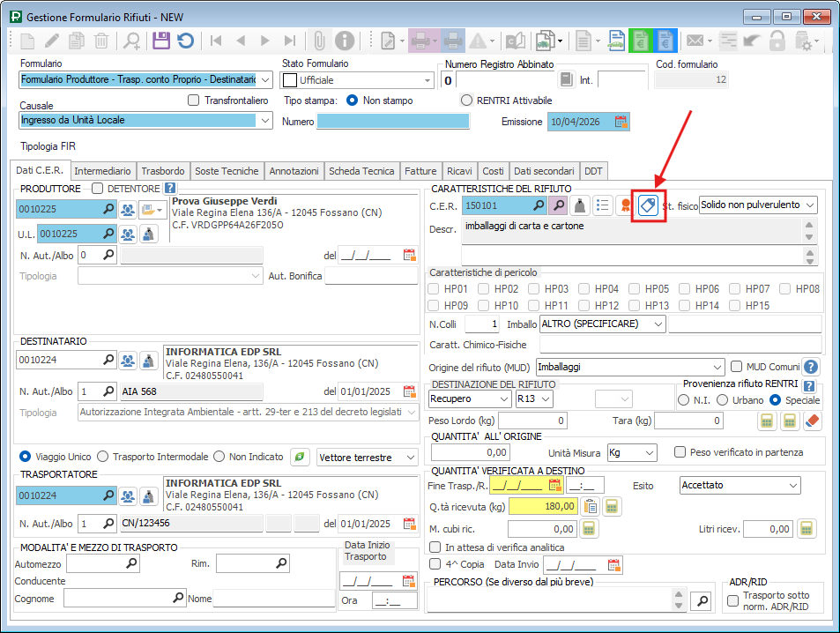The width and height of the screenshot is (840, 633).
Task: Enable the Transfrontaliero checkbox
Action: click(x=194, y=101)
